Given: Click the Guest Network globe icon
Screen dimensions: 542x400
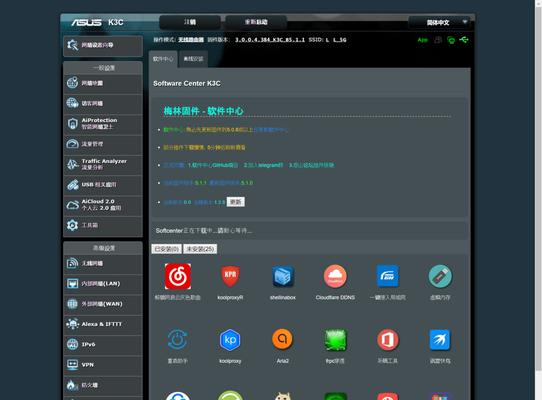Looking at the screenshot, I should click(x=72, y=103).
